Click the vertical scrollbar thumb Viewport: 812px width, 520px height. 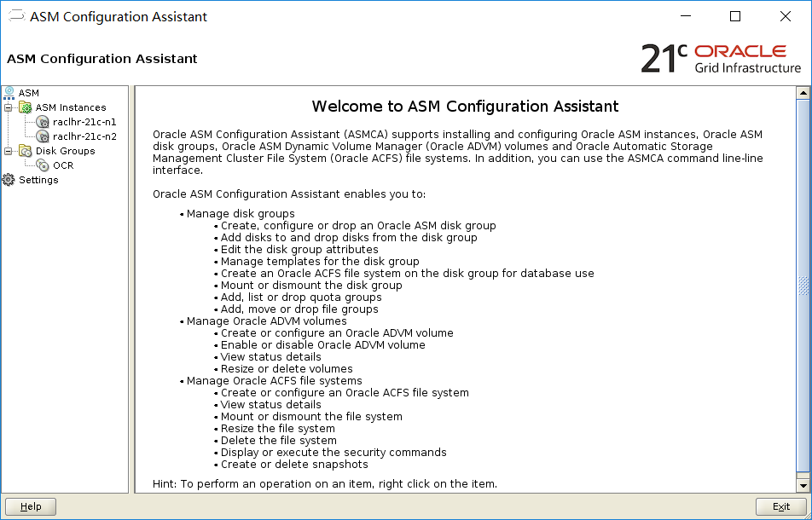point(803,285)
